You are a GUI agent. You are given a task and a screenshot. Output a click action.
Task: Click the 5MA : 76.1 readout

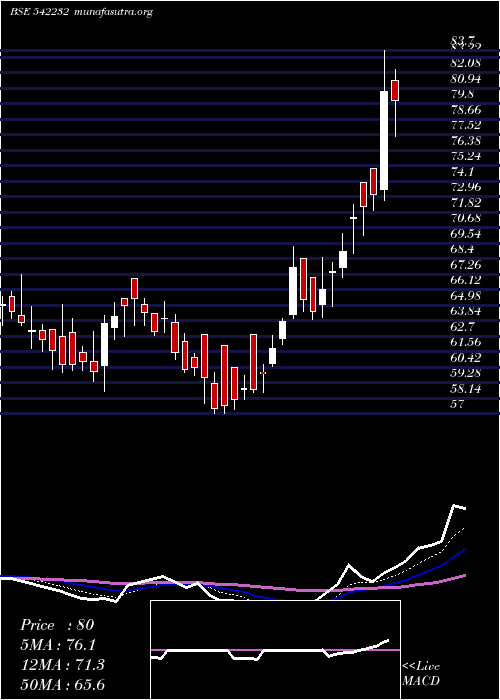coord(59,645)
